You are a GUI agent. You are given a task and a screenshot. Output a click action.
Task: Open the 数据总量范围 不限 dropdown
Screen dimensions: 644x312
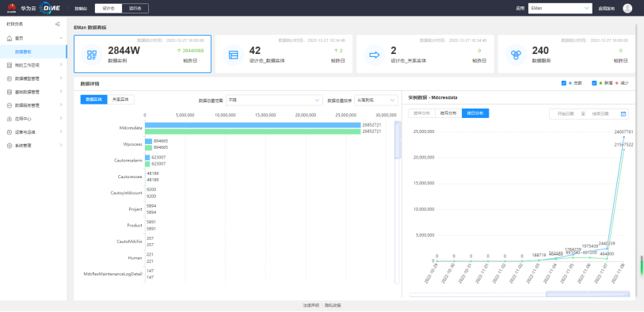(x=274, y=100)
